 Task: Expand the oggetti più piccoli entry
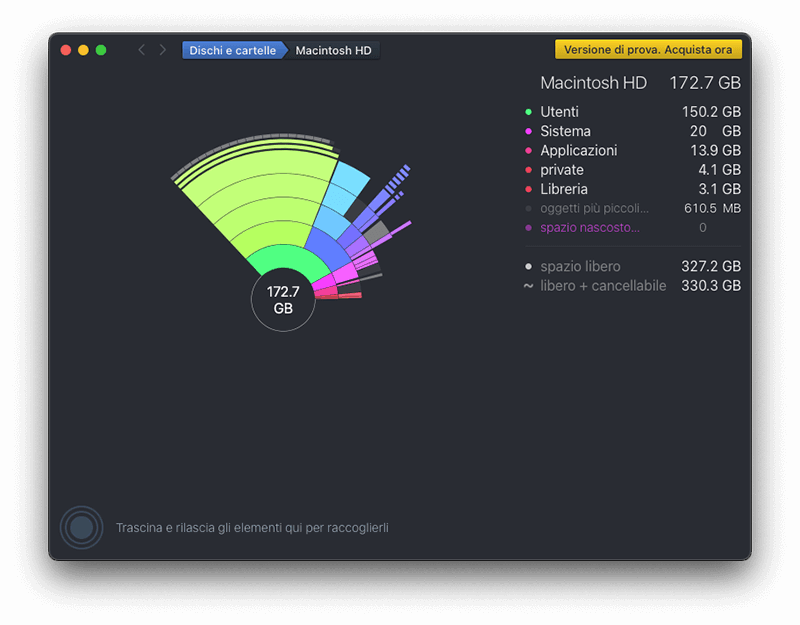click(x=594, y=208)
